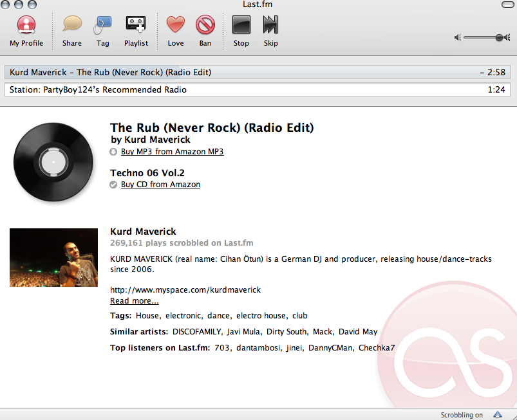The image size is (517, 420).
Task: Click the remaining time - 2:58
Action: pos(493,72)
